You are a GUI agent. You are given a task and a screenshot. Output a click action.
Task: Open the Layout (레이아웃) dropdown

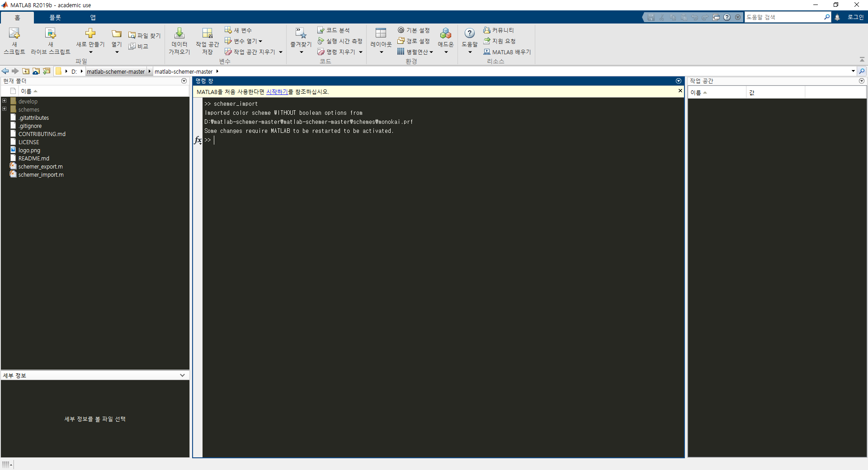coord(381,52)
